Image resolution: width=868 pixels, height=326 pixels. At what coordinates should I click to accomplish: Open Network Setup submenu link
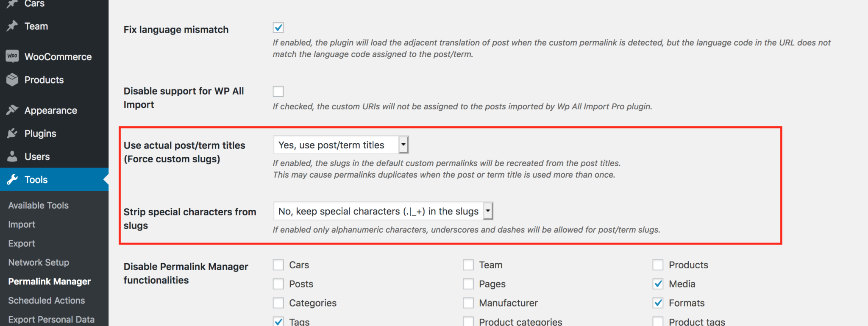(39, 262)
